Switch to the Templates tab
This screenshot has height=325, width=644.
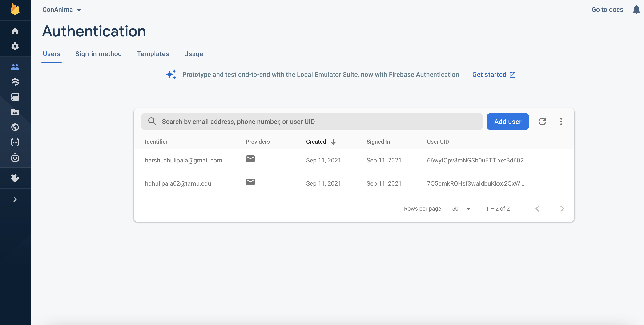[x=153, y=54]
